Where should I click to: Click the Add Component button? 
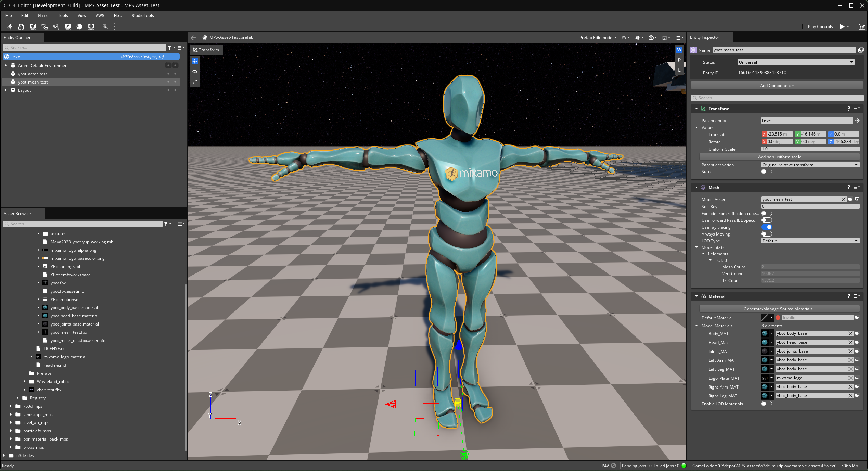[x=777, y=86]
